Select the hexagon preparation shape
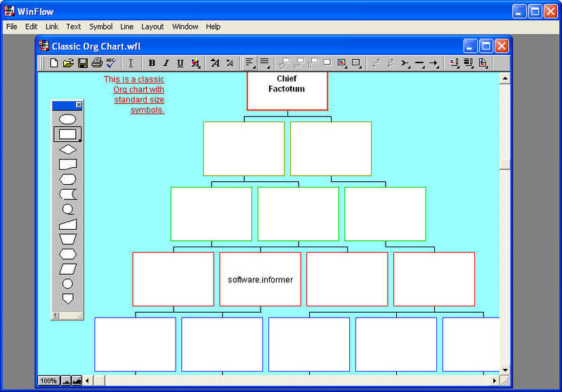This screenshot has height=392, width=562. [67, 254]
